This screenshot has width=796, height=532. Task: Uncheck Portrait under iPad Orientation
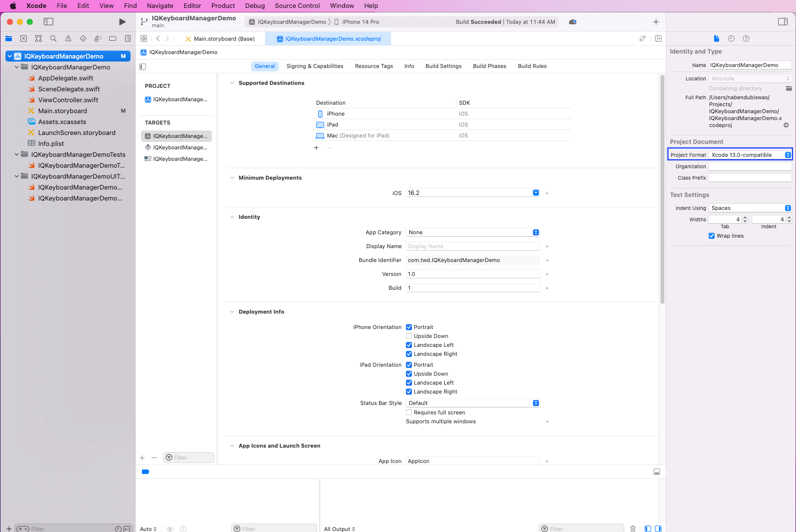point(409,365)
